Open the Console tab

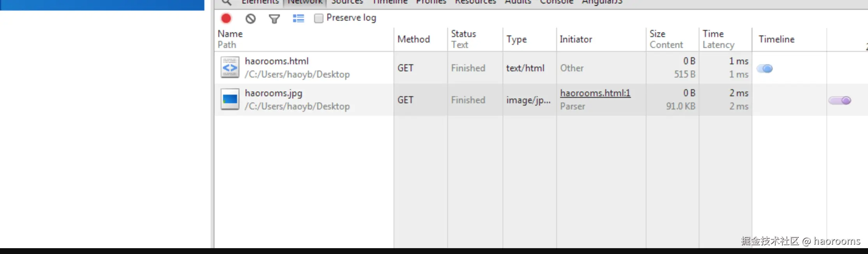tap(557, 2)
